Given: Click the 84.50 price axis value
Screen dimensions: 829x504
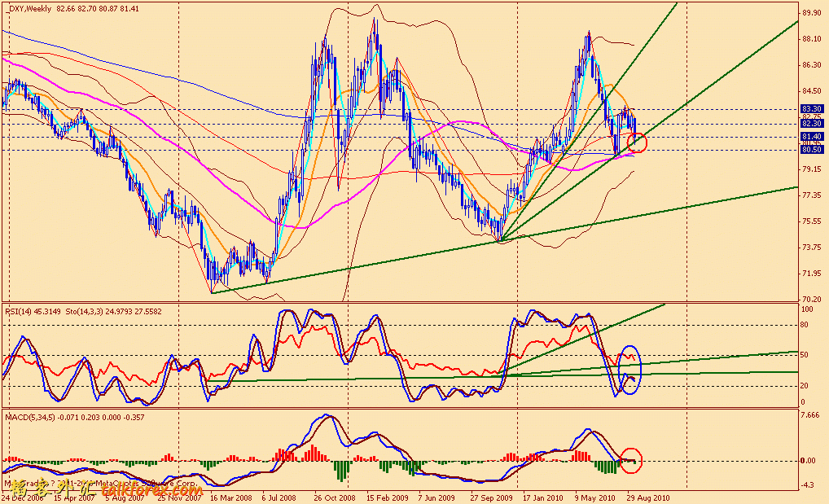Looking at the screenshot, I should click(812, 91).
